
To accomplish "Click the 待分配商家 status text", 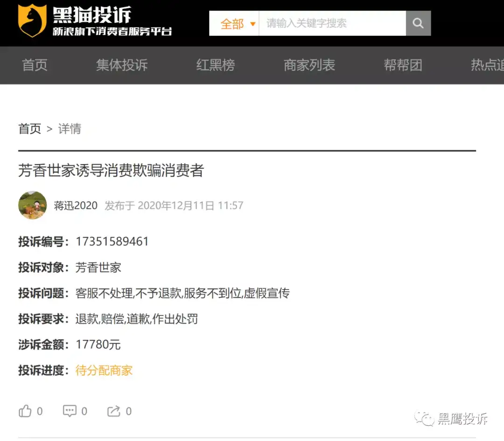I will pyautogui.click(x=104, y=370).
